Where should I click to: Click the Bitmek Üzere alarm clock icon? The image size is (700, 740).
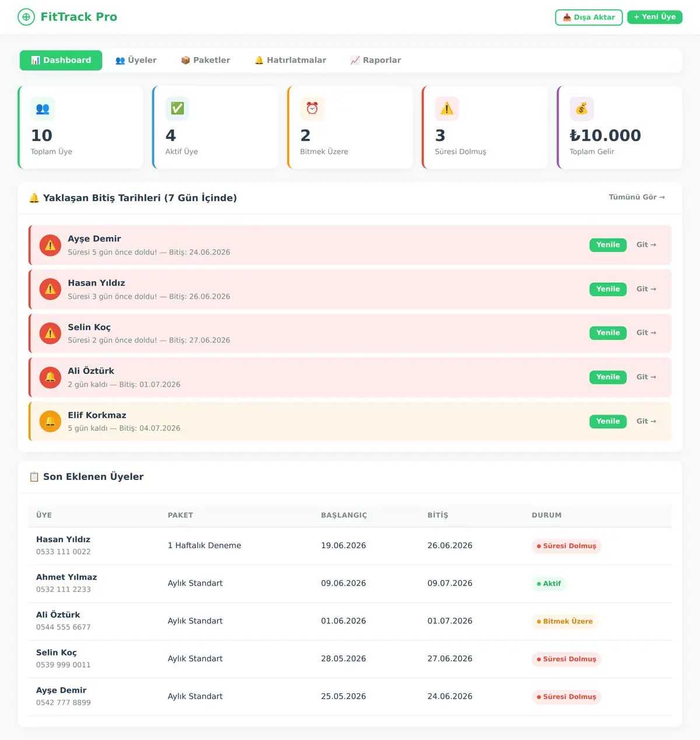click(x=312, y=108)
